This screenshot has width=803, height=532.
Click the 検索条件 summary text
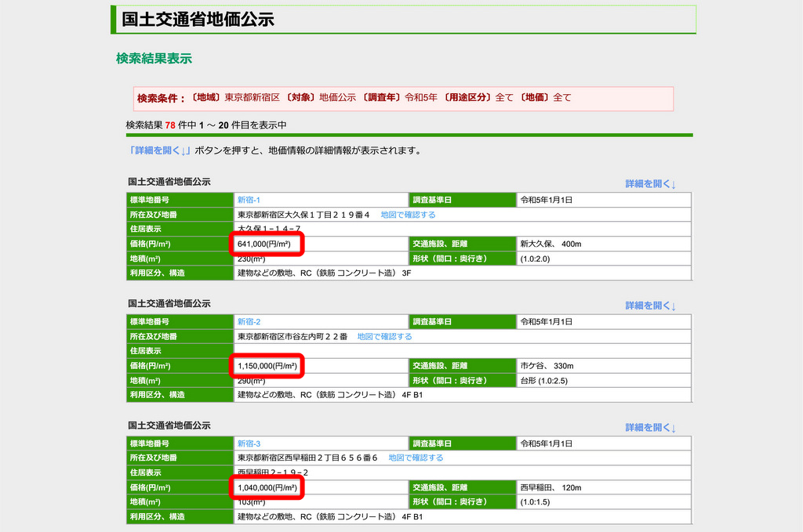pyautogui.click(x=354, y=98)
